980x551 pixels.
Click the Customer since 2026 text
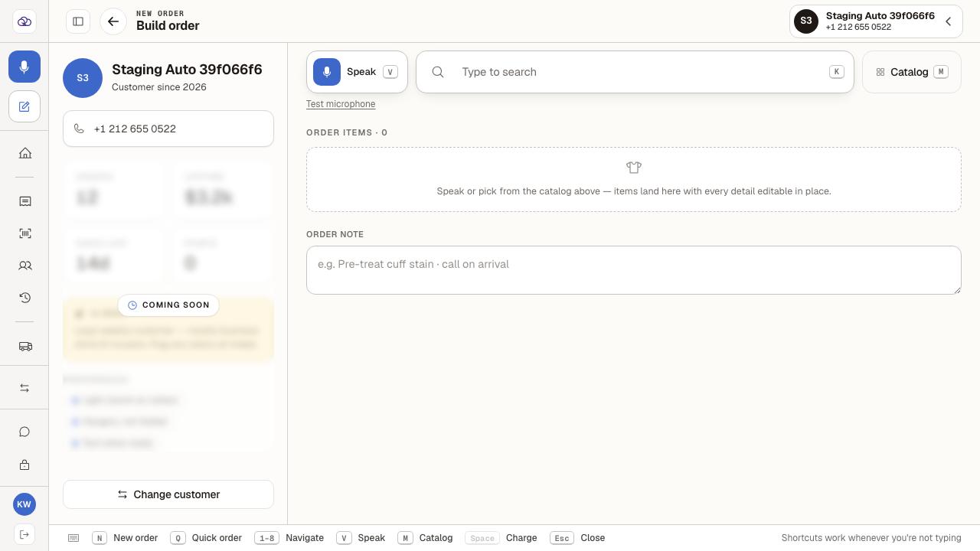159,87
